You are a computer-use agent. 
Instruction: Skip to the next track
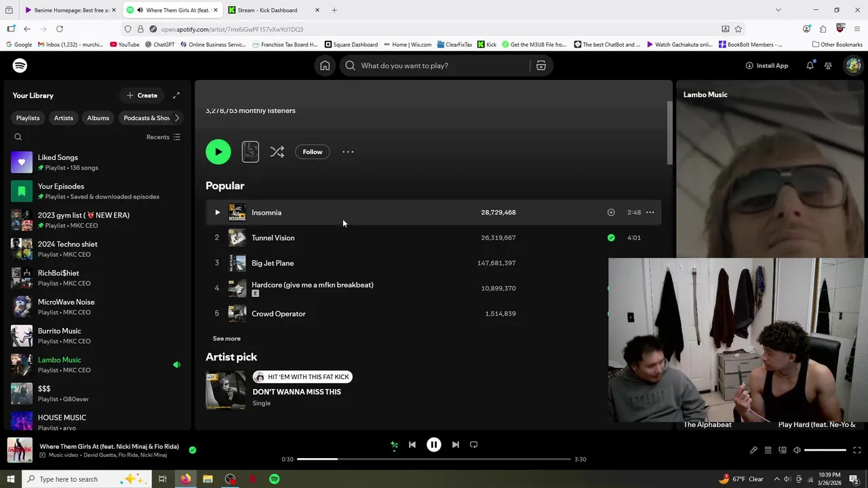(456, 445)
